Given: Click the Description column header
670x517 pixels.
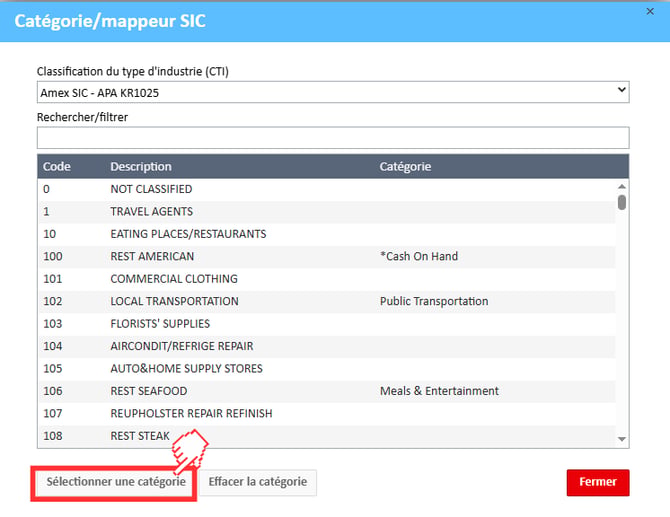Looking at the screenshot, I should tap(141, 166).
